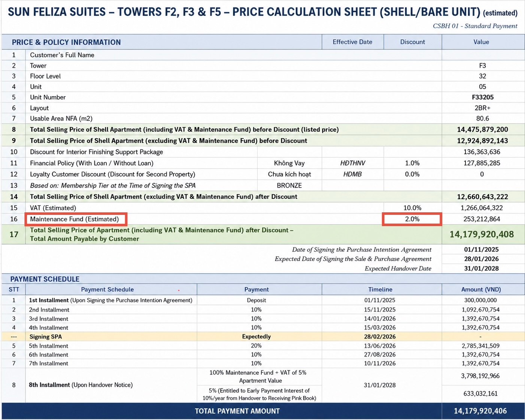Click the 1st Installment row label
The height and width of the screenshot is (420, 525).
(110, 300)
